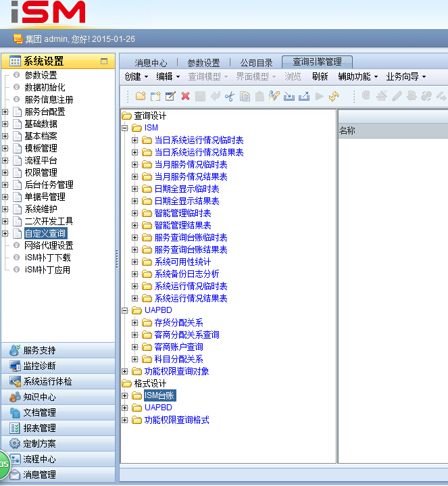Select the 网络代理设置 sidebar item
This screenshot has width=448, height=486.
click(49, 245)
